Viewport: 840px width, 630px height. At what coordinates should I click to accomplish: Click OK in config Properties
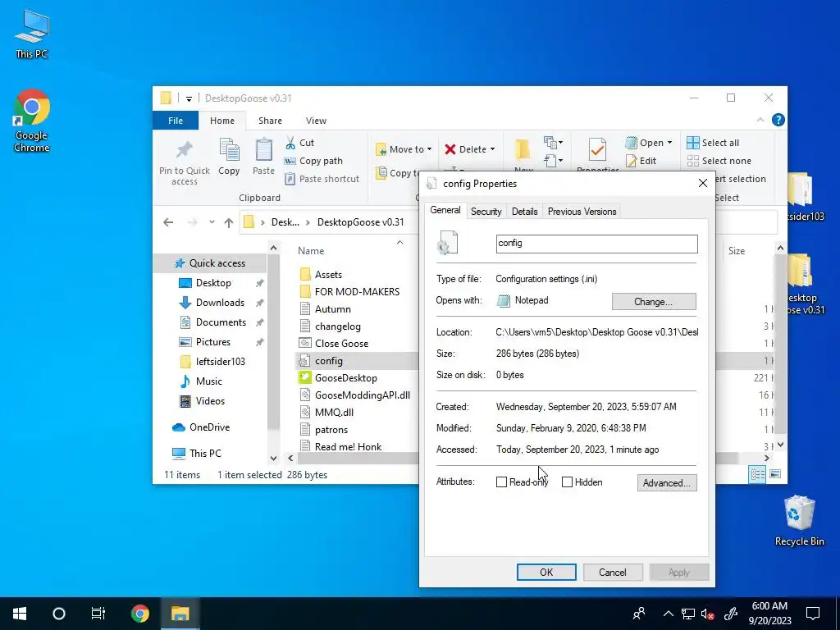pyautogui.click(x=546, y=572)
